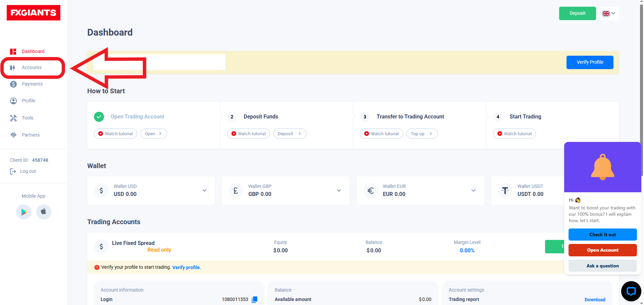Viewport: 644px width, 305px height.
Task: Click Ask a question button
Action: click(x=603, y=266)
